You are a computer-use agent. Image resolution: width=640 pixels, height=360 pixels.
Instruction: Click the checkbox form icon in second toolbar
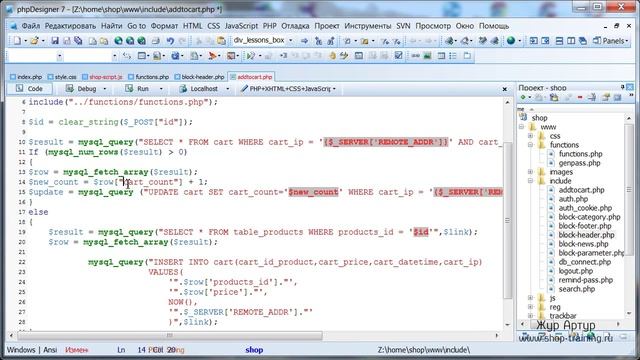coord(398,56)
